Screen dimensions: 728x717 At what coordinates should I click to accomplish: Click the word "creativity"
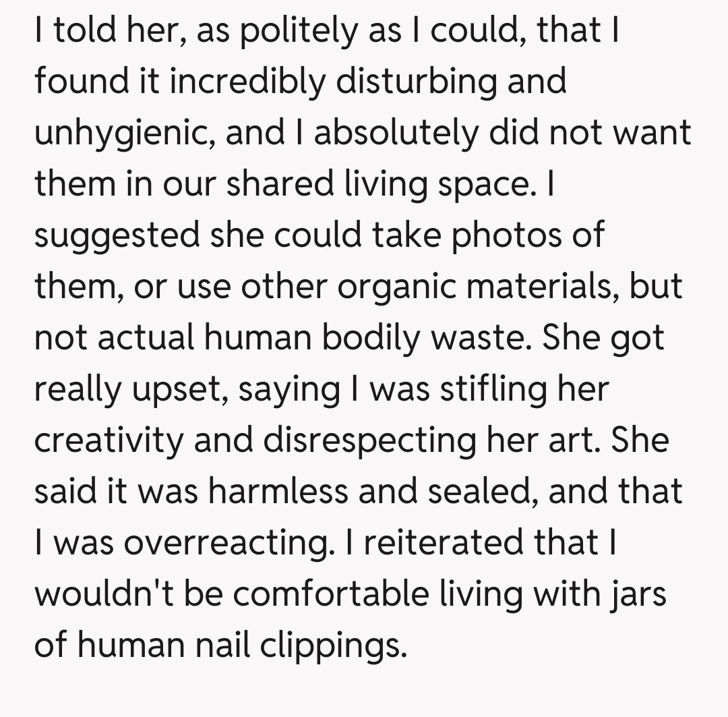(x=108, y=440)
